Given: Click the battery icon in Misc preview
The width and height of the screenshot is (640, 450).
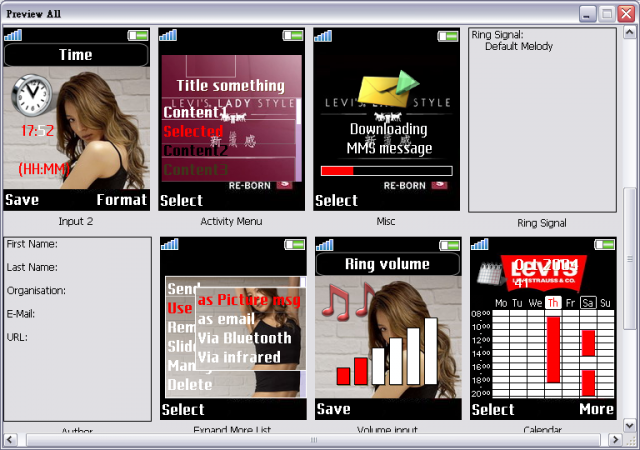Looking at the screenshot, I should 448,36.
